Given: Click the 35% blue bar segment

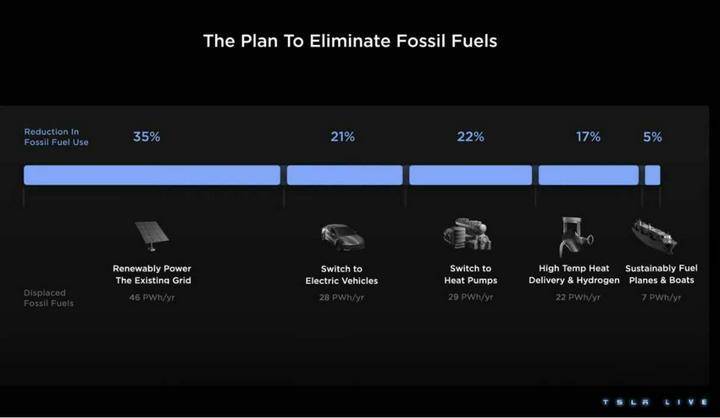Looking at the screenshot, I should tap(152, 175).
